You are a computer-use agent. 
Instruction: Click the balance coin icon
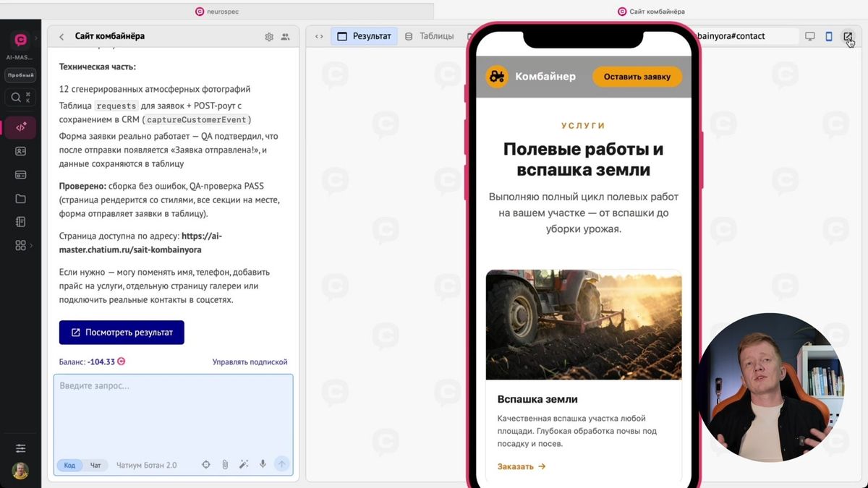tap(122, 361)
